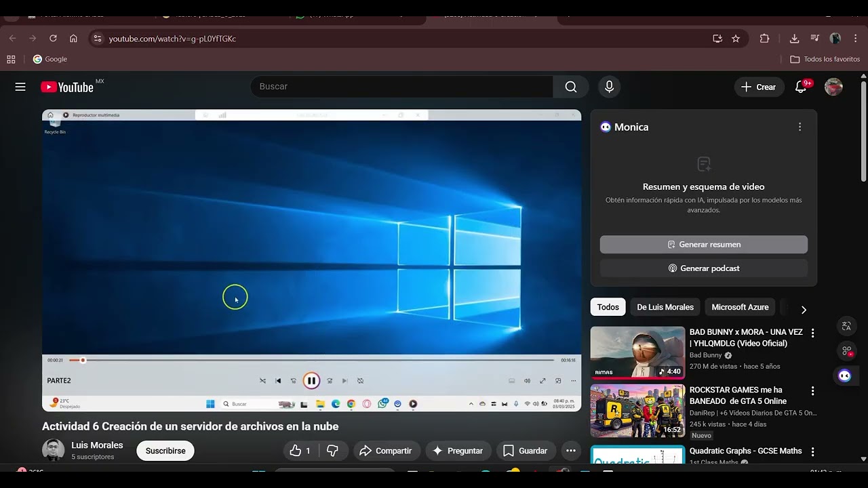This screenshot has height=488, width=868.
Task: Select the De Luis Morales filter chip
Action: pyautogui.click(x=665, y=307)
